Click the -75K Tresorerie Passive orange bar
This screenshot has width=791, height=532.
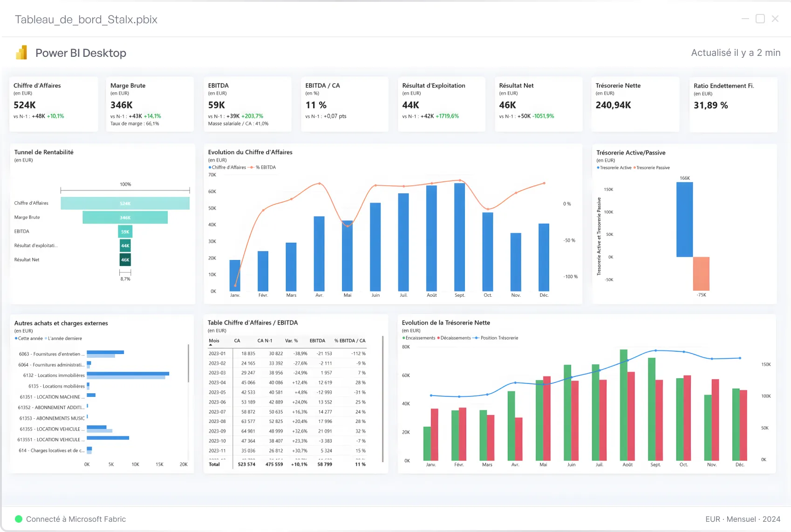(x=701, y=274)
